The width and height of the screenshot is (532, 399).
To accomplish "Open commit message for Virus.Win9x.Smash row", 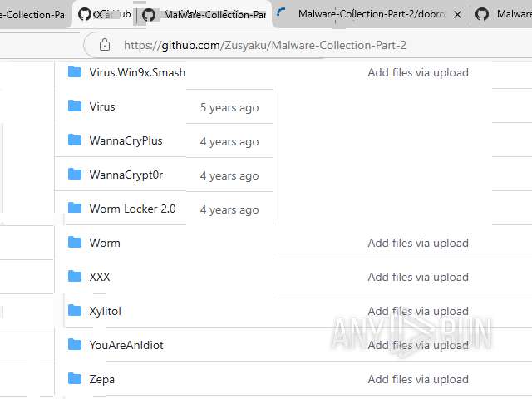I will 418,72.
